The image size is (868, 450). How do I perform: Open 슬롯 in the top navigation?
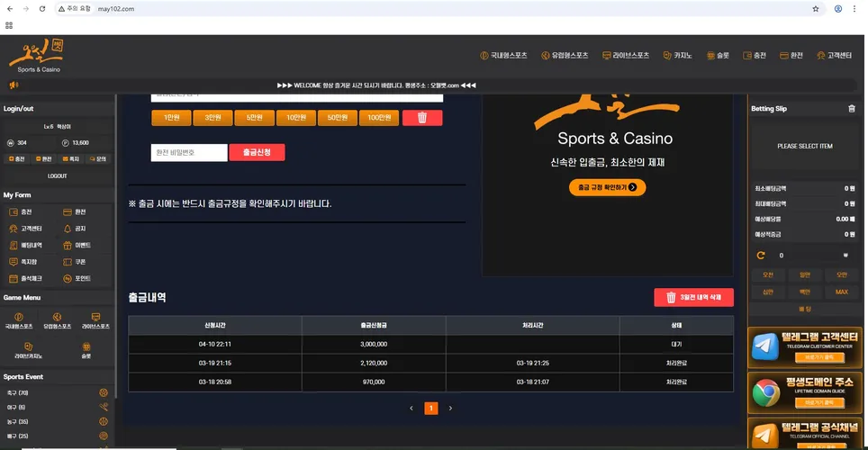pyautogui.click(x=718, y=56)
